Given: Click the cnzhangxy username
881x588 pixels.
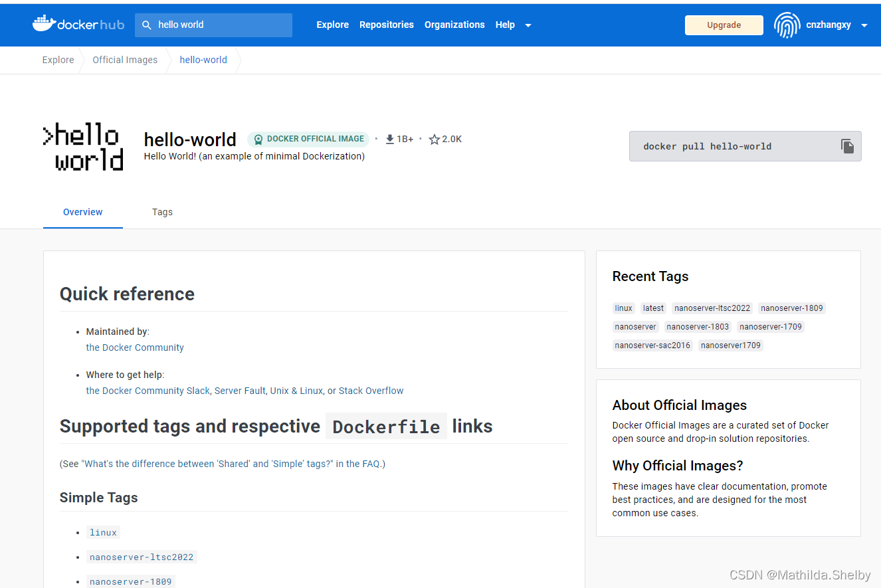Looking at the screenshot, I should tap(829, 25).
